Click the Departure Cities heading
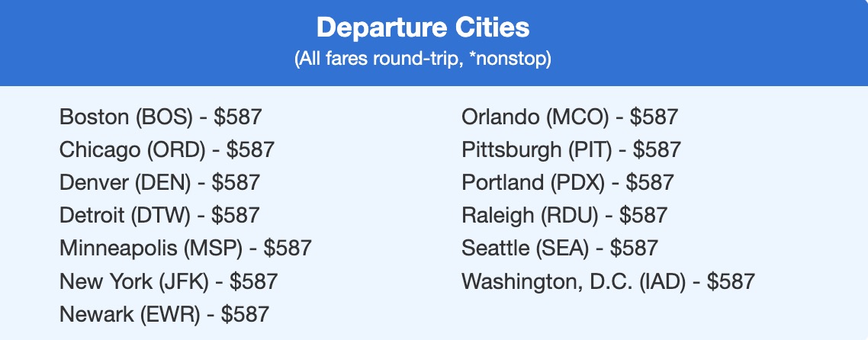 [423, 28]
